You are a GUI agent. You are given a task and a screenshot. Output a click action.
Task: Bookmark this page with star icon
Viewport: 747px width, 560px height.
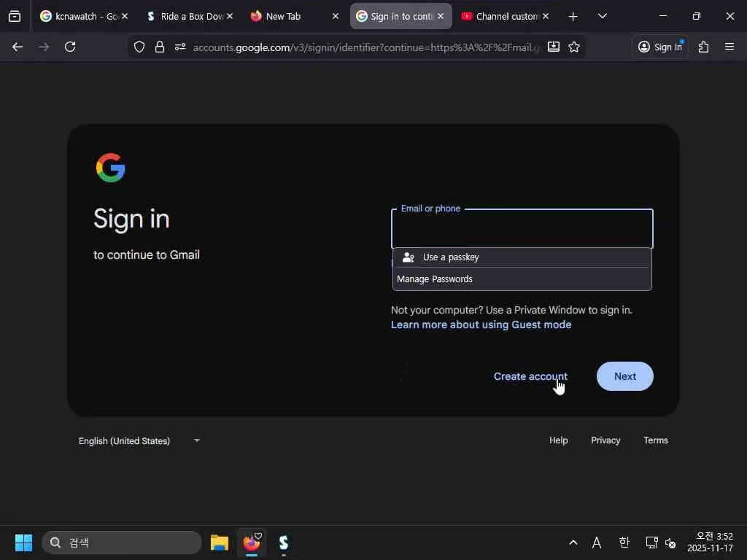(574, 47)
